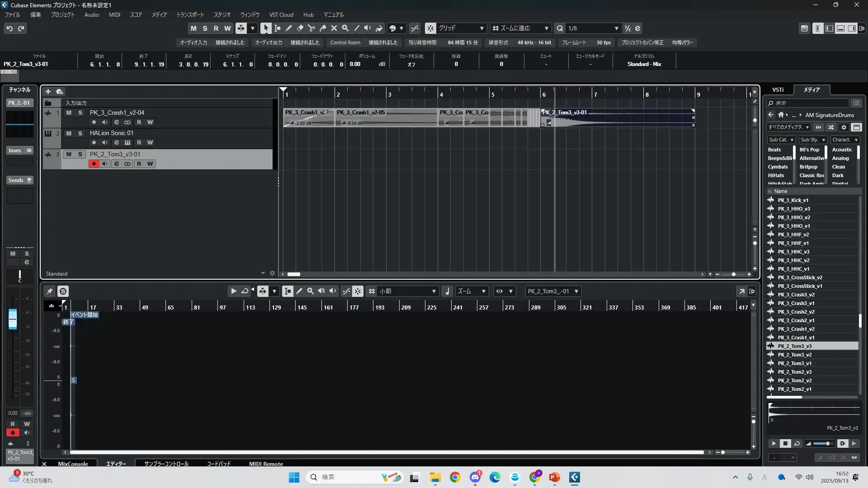
Task: Select the Draw pencil tool
Action: click(288, 28)
